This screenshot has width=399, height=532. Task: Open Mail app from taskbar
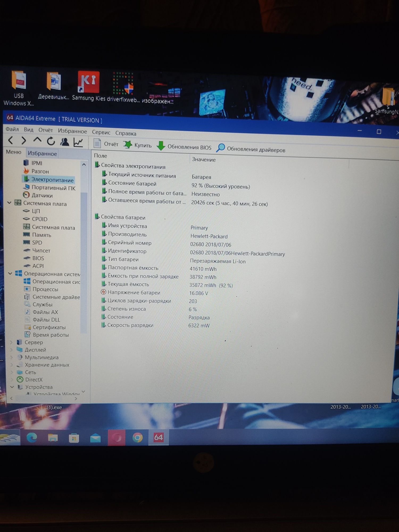pyautogui.click(x=95, y=438)
